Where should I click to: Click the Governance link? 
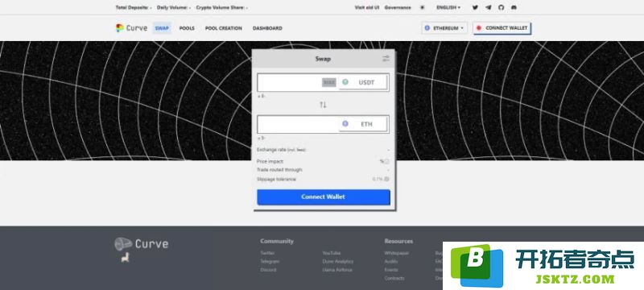click(398, 7)
